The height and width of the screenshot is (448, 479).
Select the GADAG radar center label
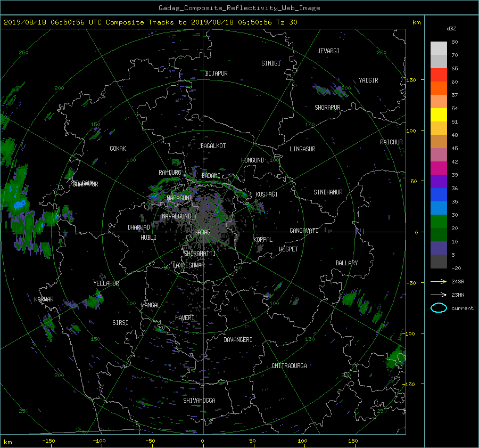pyautogui.click(x=202, y=232)
